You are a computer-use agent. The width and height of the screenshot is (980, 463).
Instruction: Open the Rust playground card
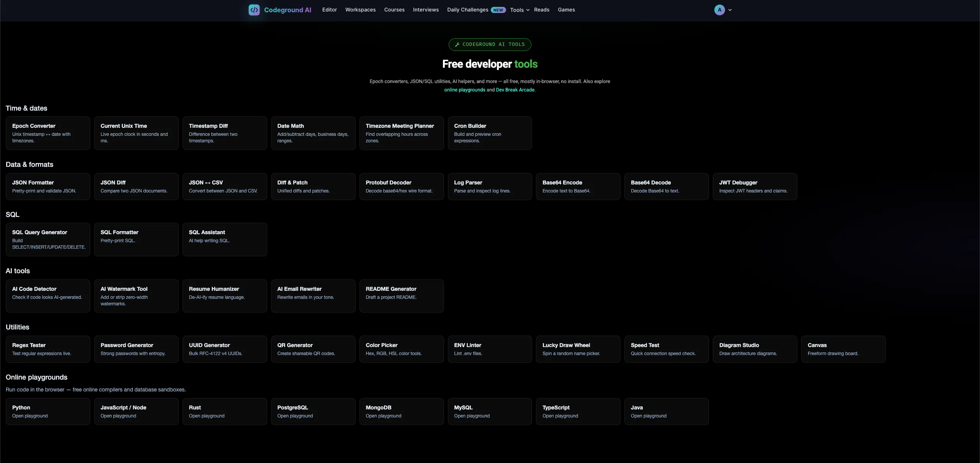[x=225, y=411]
